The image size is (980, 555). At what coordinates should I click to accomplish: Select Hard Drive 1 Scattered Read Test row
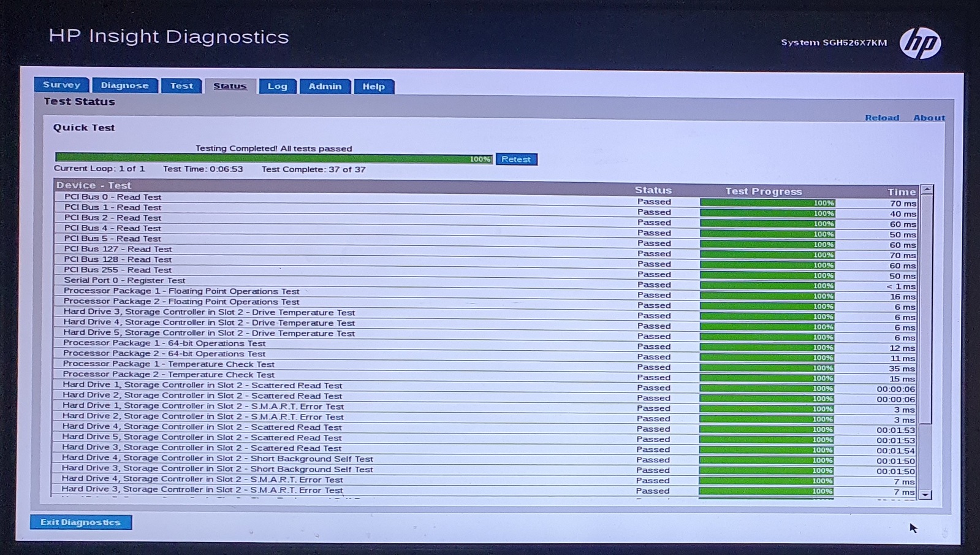(485, 386)
